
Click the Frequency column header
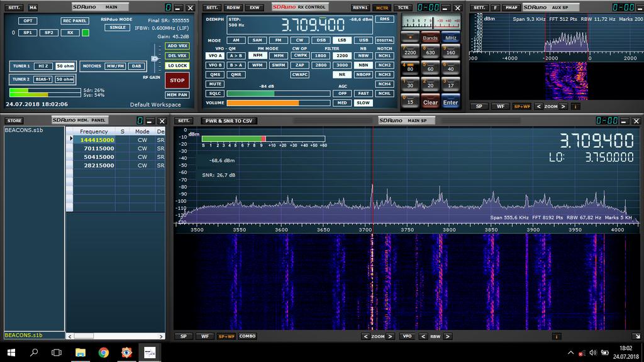point(94,131)
